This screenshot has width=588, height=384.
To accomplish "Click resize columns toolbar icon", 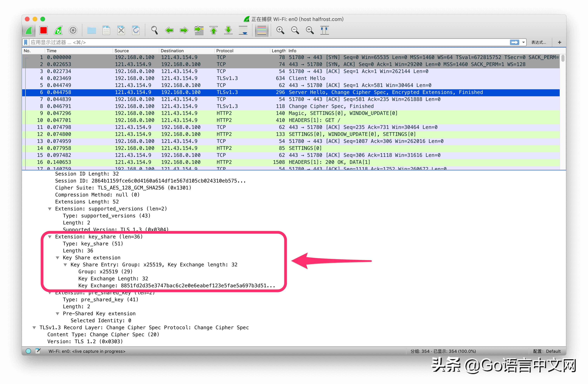I will [324, 30].
